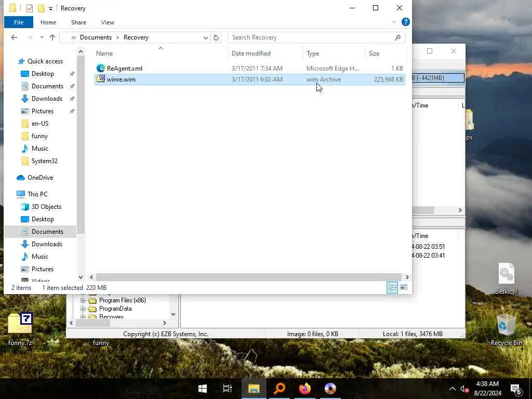
Task: Open pinned Documents under Quick access
Action: pos(47,86)
